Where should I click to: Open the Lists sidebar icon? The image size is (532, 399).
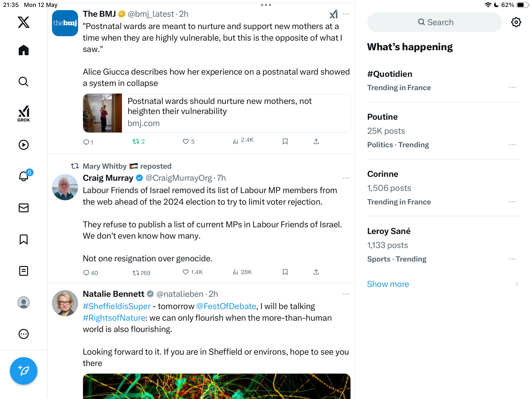pyautogui.click(x=24, y=271)
